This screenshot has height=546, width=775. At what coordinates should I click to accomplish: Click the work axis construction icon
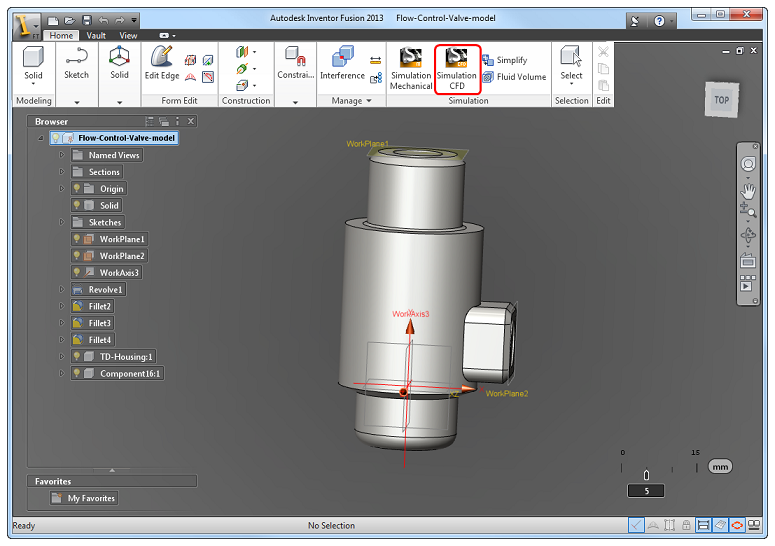[x=242, y=69]
